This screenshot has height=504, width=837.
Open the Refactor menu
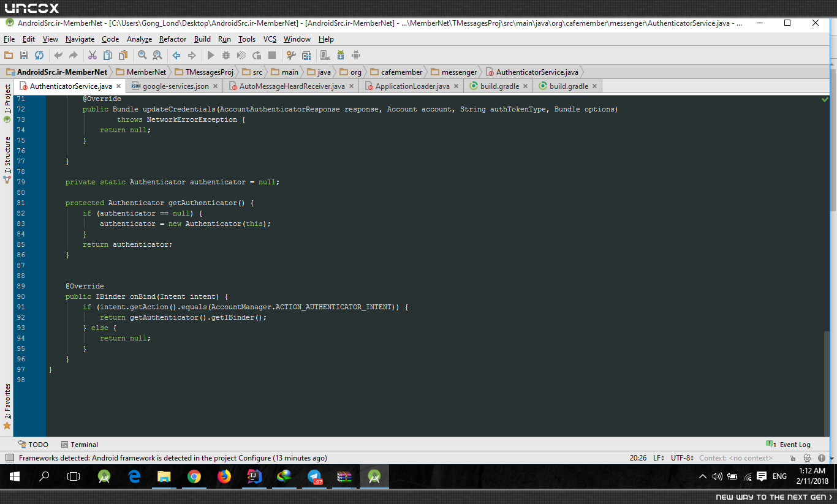click(x=173, y=39)
